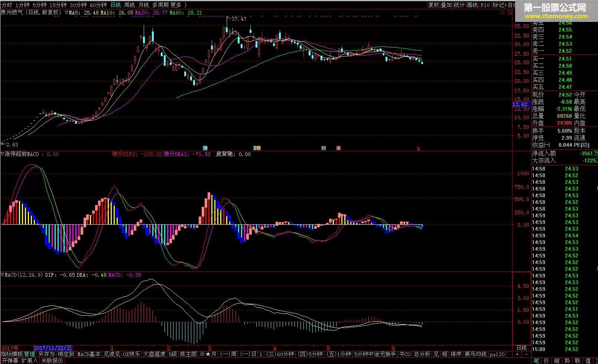Open the 联 tab in side panel
Screen dimensions: 598x364
(578, 361)
